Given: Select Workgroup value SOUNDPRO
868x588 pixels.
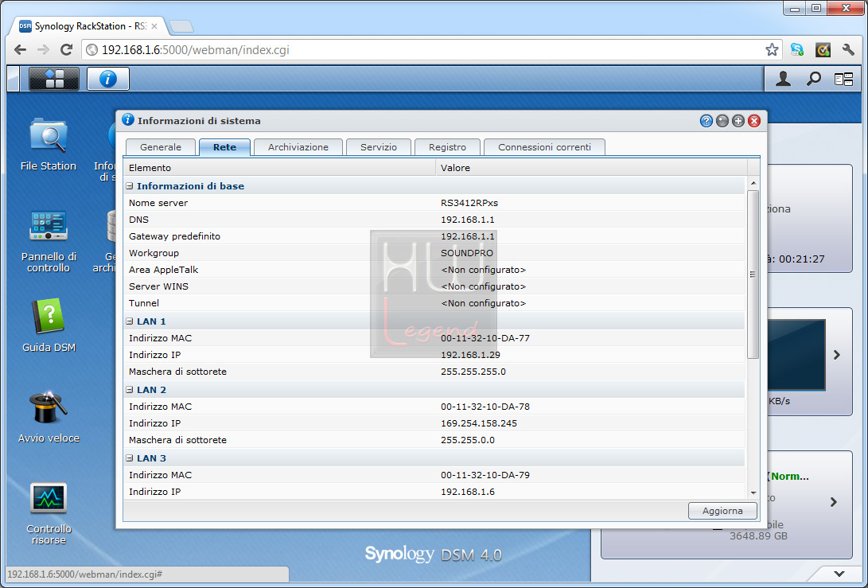Looking at the screenshot, I should [467, 253].
